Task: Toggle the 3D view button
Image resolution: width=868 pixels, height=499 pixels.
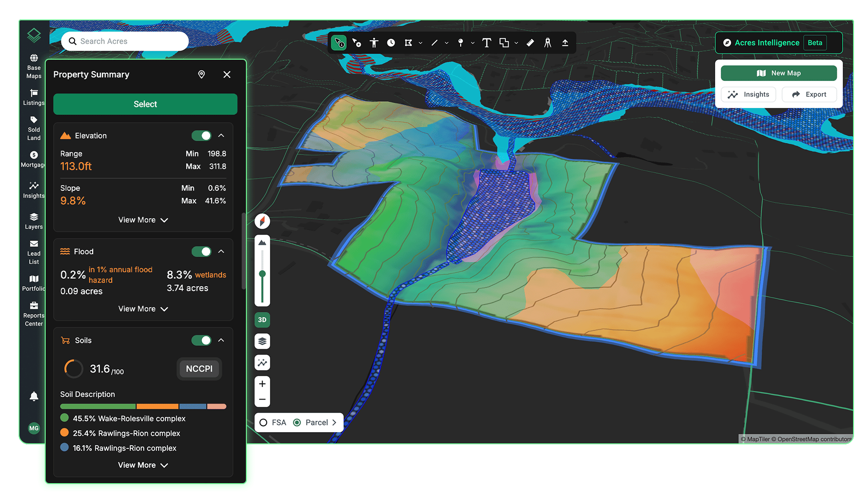Action: coord(262,320)
